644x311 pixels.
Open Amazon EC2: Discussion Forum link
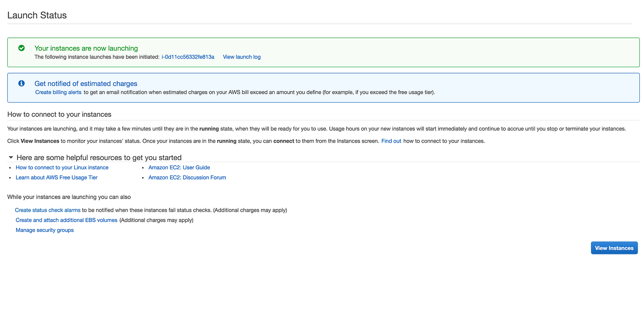[x=187, y=178]
